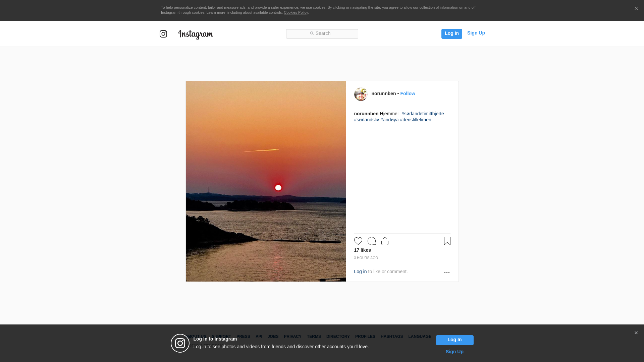The width and height of the screenshot is (644, 362).
Task: Open the sunset photo
Action: pyautogui.click(x=266, y=181)
